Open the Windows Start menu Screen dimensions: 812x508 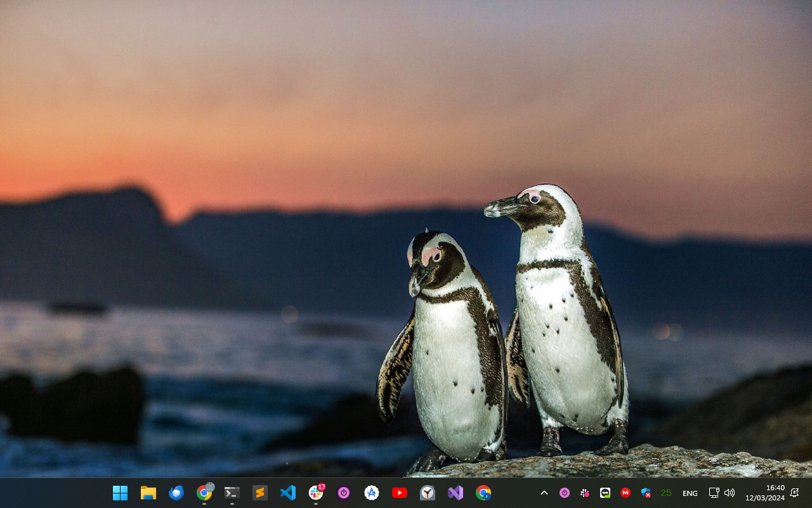[x=120, y=493]
